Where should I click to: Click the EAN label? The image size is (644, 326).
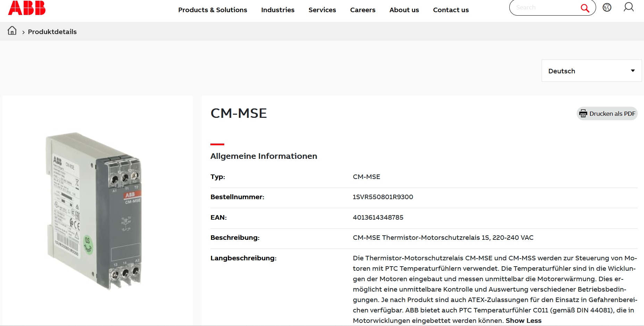coord(219,217)
